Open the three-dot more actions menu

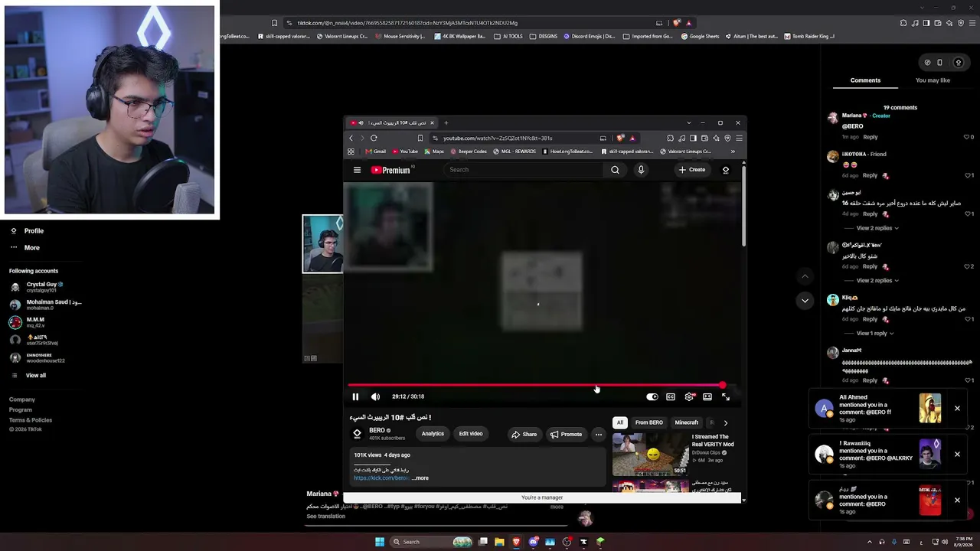(599, 434)
